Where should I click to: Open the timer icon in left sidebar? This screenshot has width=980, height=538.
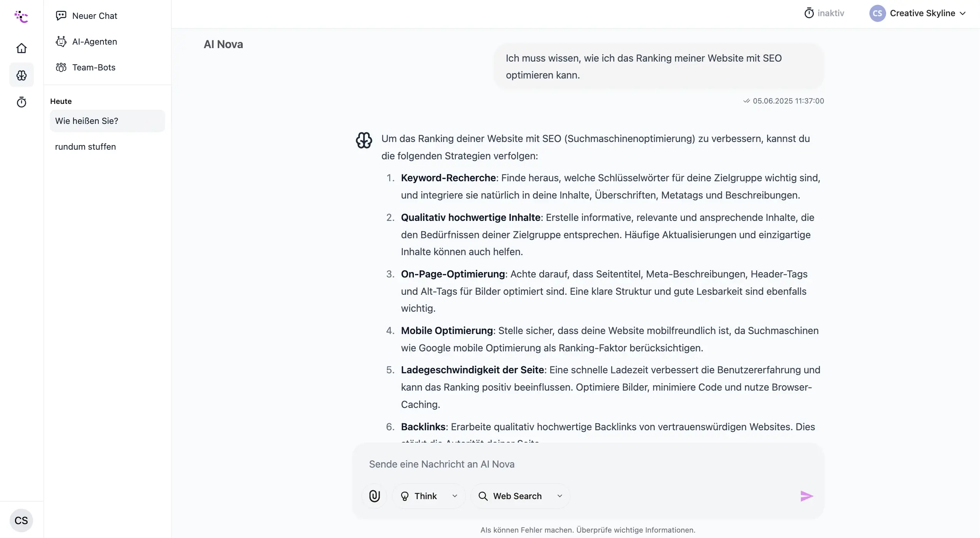[22, 102]
